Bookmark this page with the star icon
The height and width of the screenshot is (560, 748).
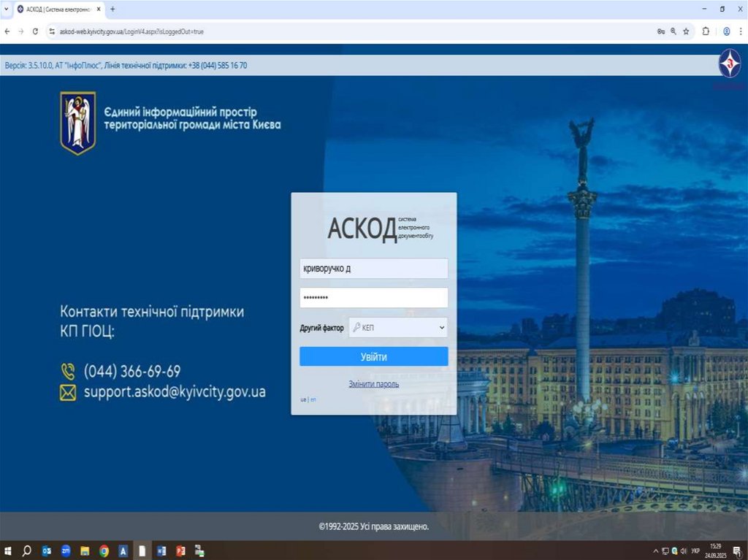point(686,31)
